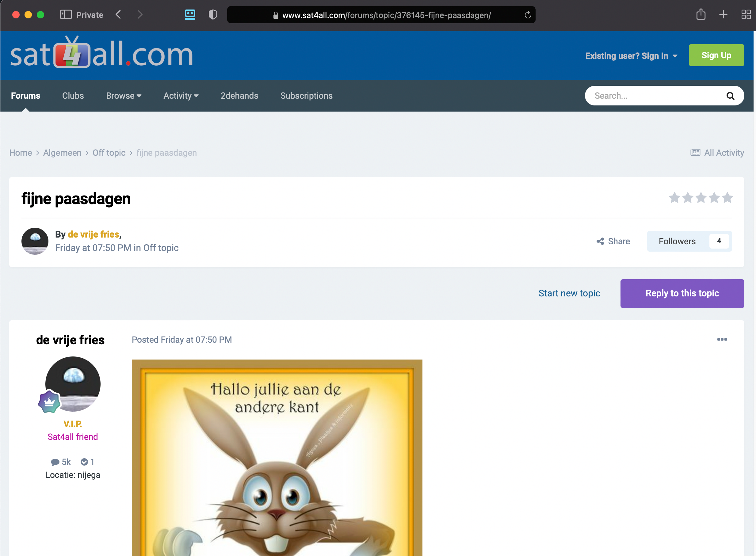This screenshot has height=556, width=756.
Task: Click Start new topic link
Action: point(569,294)
